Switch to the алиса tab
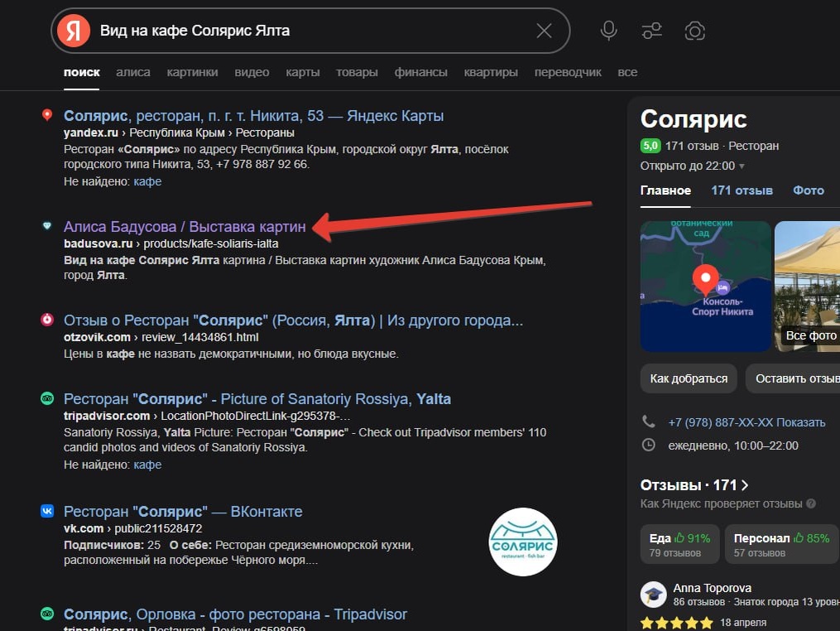Viewport: 840px width, 631px height. [x=133, y=72]
